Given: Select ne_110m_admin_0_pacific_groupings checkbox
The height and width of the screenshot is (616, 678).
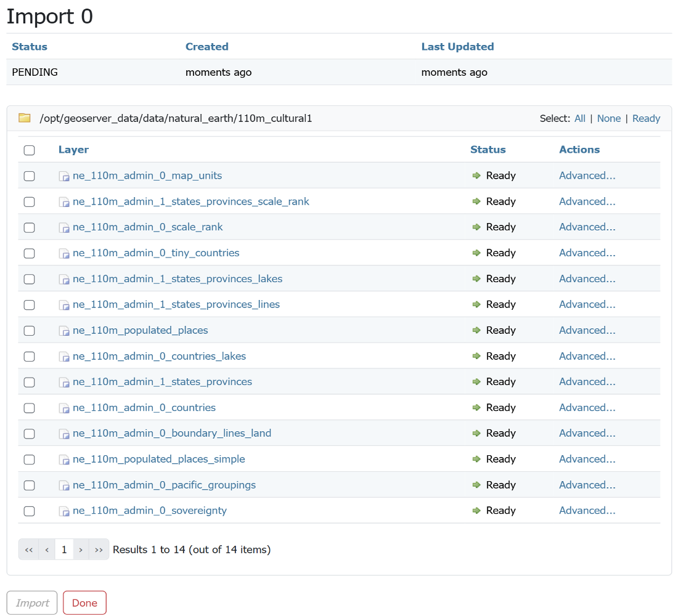Looking at the screenshot, I should (30, 485).
